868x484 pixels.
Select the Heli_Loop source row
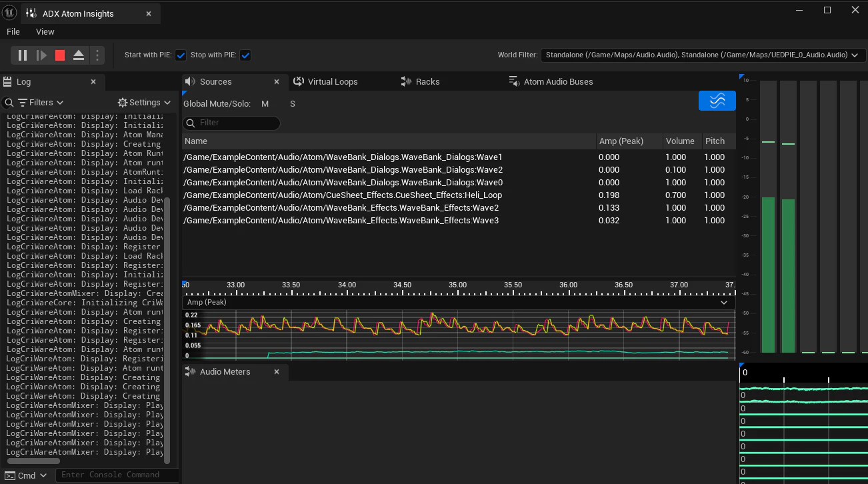(x=459, y=195)
